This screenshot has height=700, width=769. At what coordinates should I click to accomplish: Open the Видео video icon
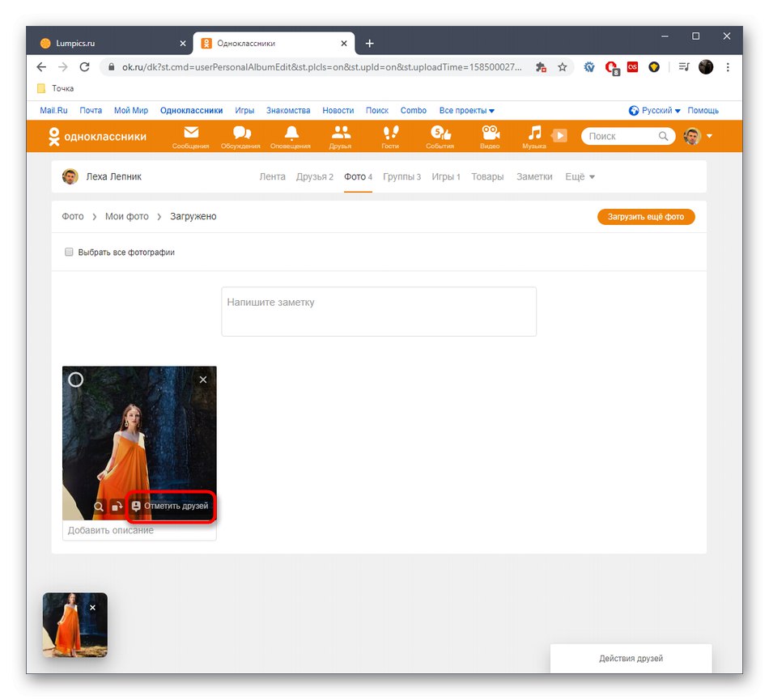click(x=490, y=137)
